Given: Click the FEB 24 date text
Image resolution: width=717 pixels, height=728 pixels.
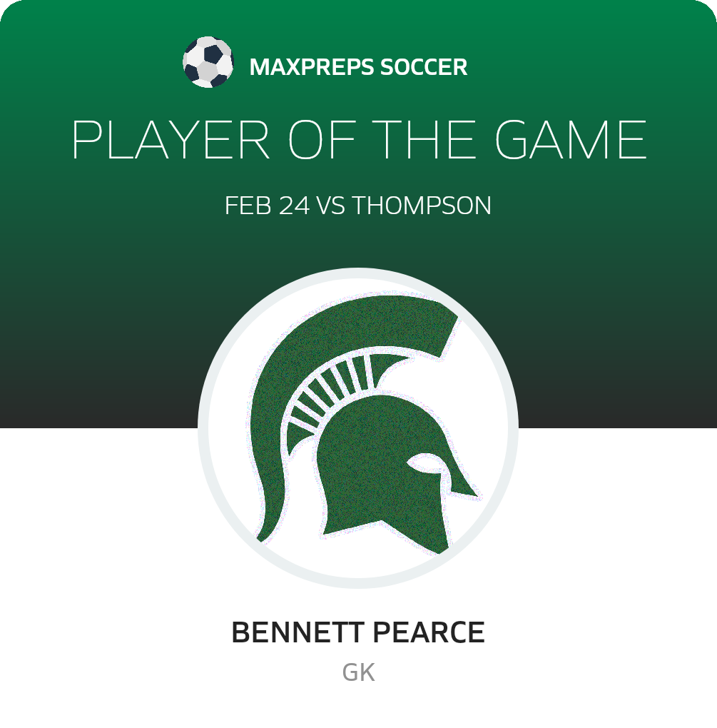Looking at the screenshot, I should (267, 206).
